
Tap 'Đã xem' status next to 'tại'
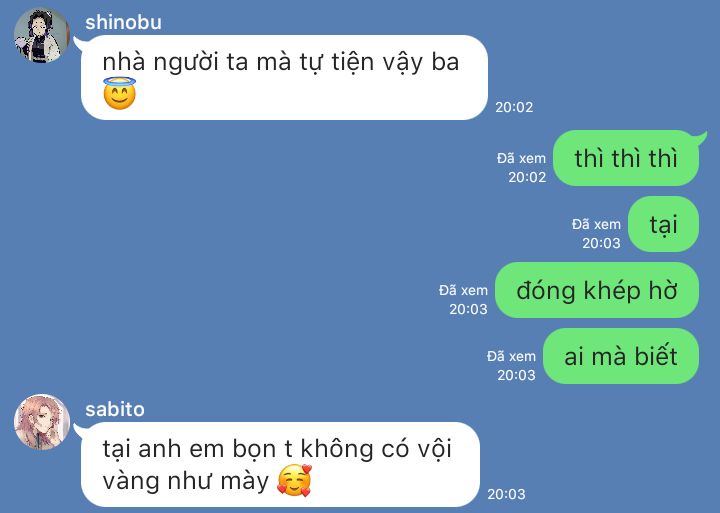pyautogui.click(x=596, y=224)
